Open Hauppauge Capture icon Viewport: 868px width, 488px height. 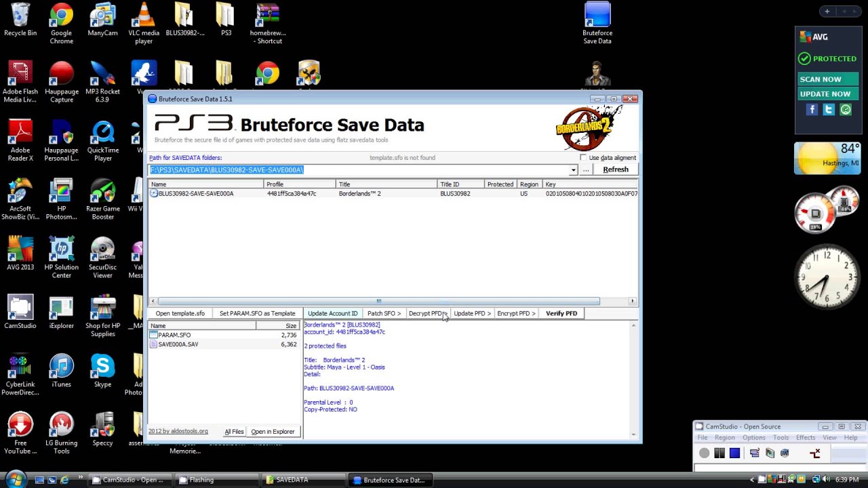click(x=61, y=82)
